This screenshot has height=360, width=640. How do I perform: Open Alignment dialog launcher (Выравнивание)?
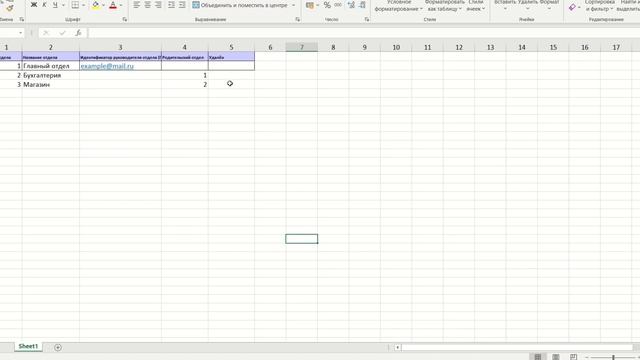[297, 19]
